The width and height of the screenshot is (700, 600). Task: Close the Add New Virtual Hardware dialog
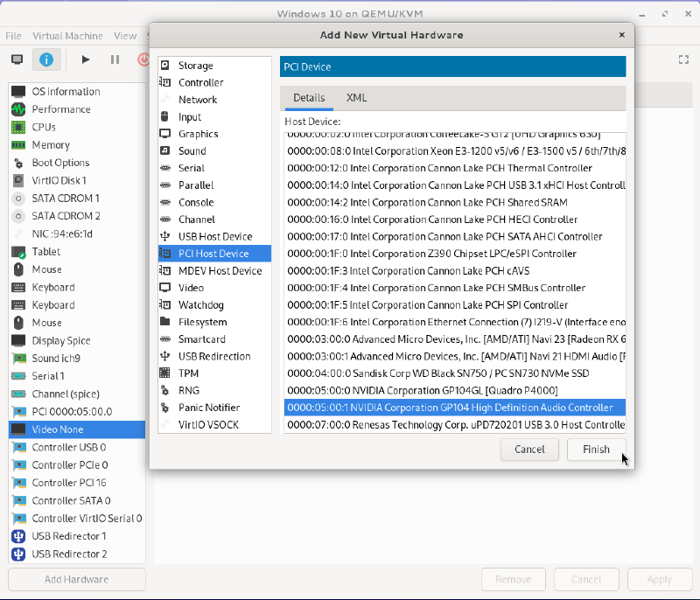tap(622, 35)
